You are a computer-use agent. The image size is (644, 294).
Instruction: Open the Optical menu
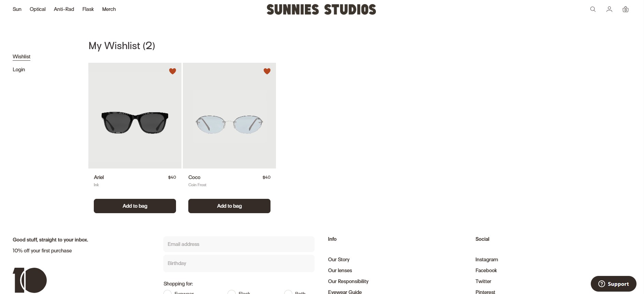click(x=38, y=9)
